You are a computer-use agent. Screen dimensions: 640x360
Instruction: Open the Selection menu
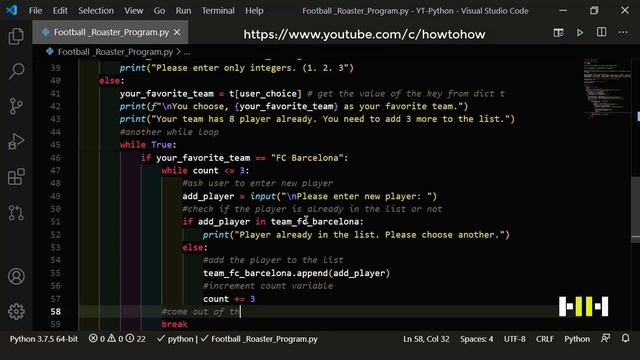coord(96,11)
